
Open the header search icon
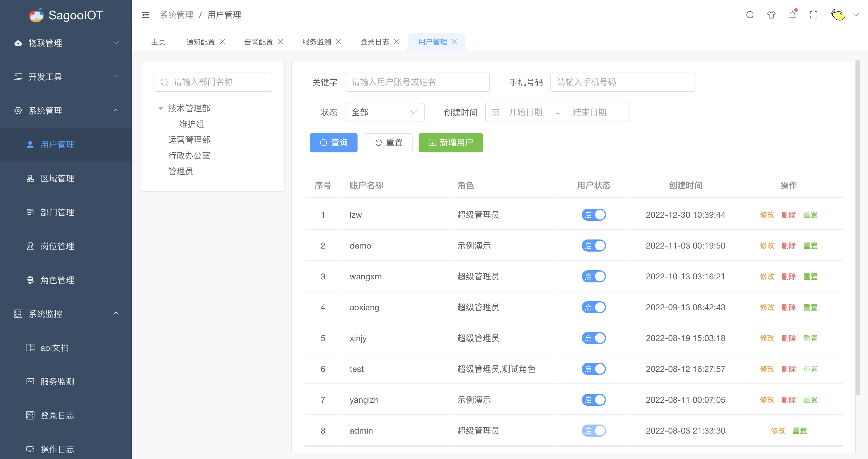750,15
